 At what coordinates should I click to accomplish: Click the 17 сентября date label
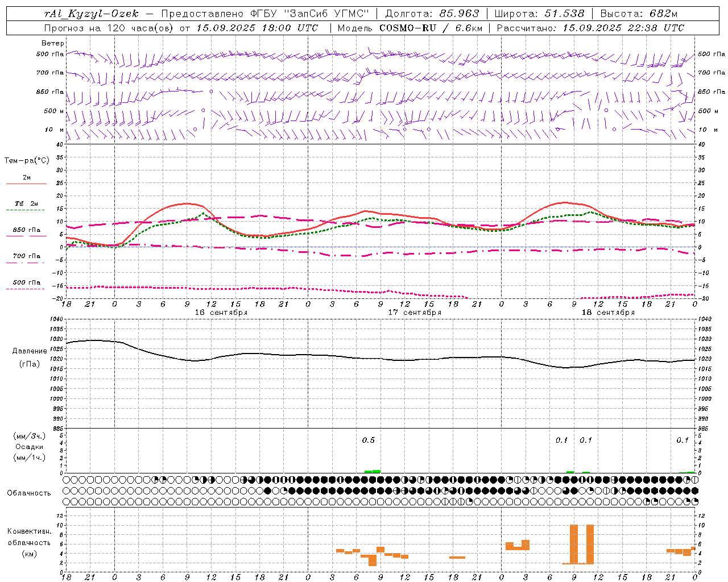tap(415, 313)
